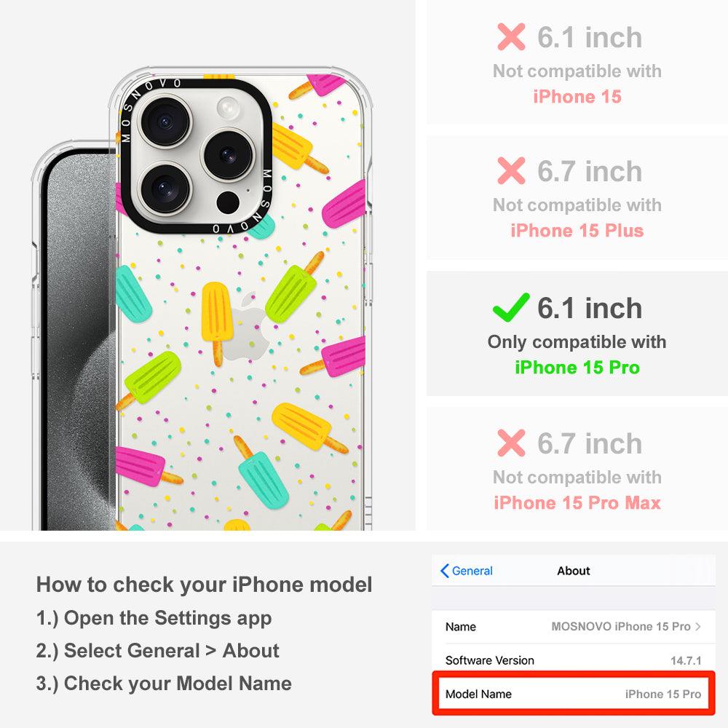Screen dimensions: 728x728
Task: Click the red X beside iPhone 15
Action: pyautogui.click(x=511, y=36)
